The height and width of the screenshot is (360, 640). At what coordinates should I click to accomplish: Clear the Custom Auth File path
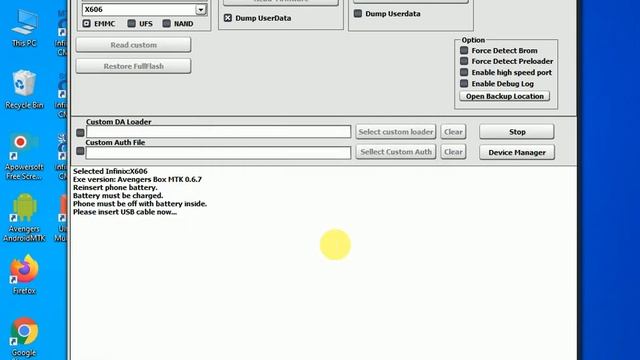[453, 152]
